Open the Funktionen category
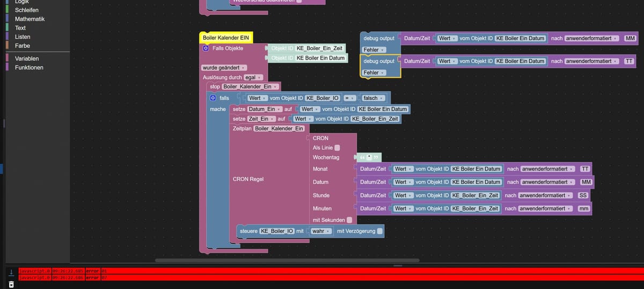This screenshot has width=644, height=289. [29, 67]
